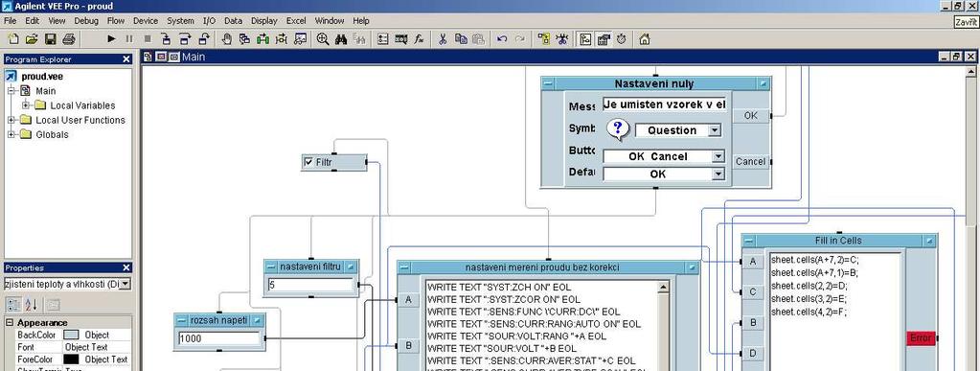980x371 pixels.
Task: Click the nastaveni filtru value field
Action: 310,286
